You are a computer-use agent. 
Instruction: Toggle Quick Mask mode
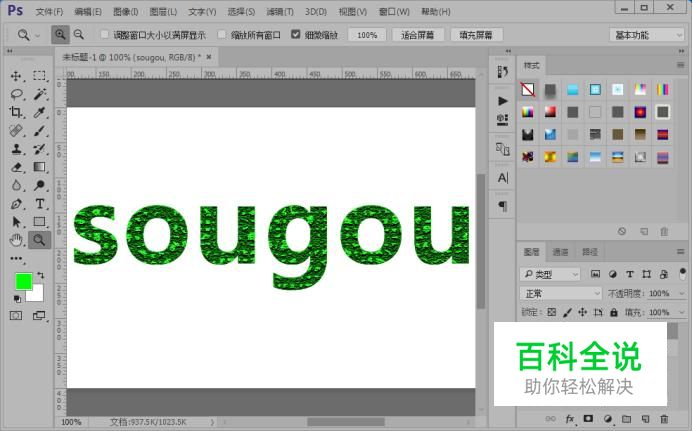click(x=16, y=315)
